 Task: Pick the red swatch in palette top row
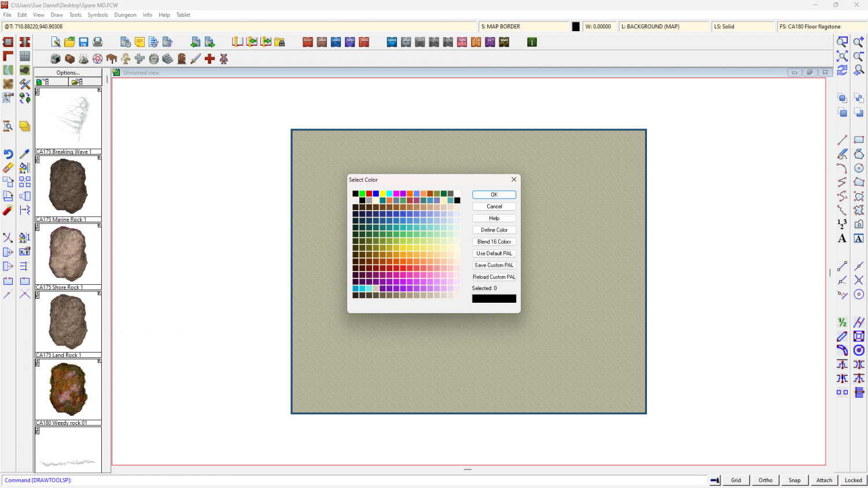(369, 194)
